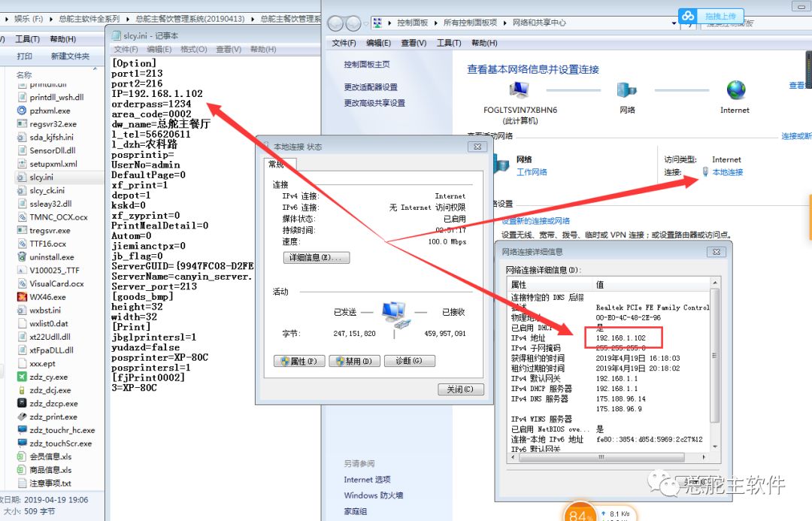
Task: Click 打印 in Explorer toolbar
Action: [x=24, y=56]
